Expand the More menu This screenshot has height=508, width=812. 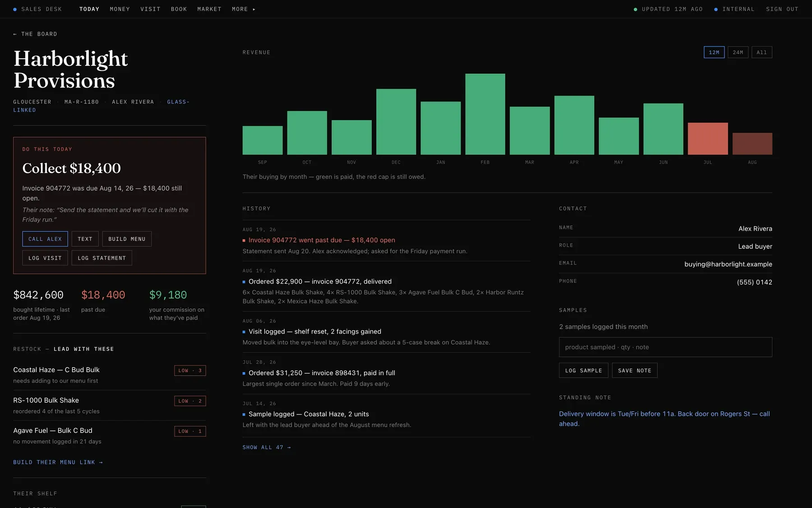coord(244,9)
